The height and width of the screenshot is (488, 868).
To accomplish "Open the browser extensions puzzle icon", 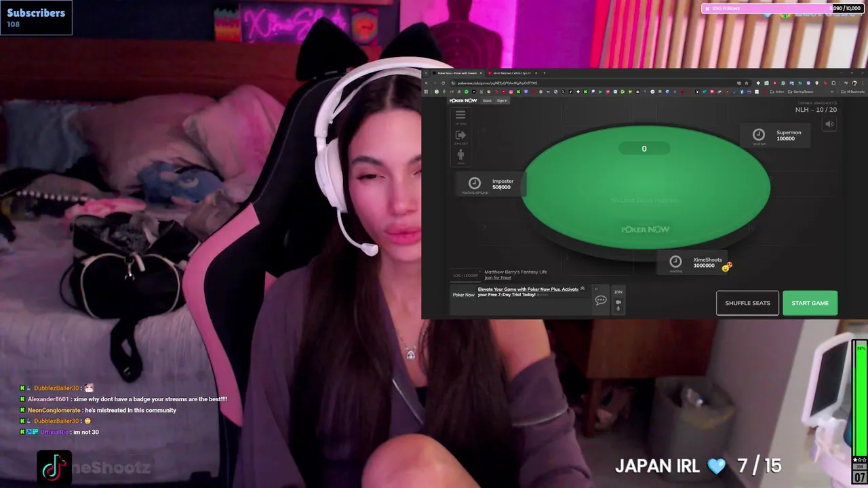I will click(x=834, y=83).
